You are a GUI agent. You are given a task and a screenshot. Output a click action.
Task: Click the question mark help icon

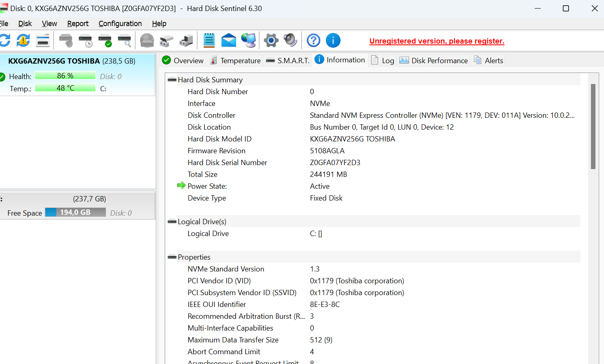tap(313, 40)
